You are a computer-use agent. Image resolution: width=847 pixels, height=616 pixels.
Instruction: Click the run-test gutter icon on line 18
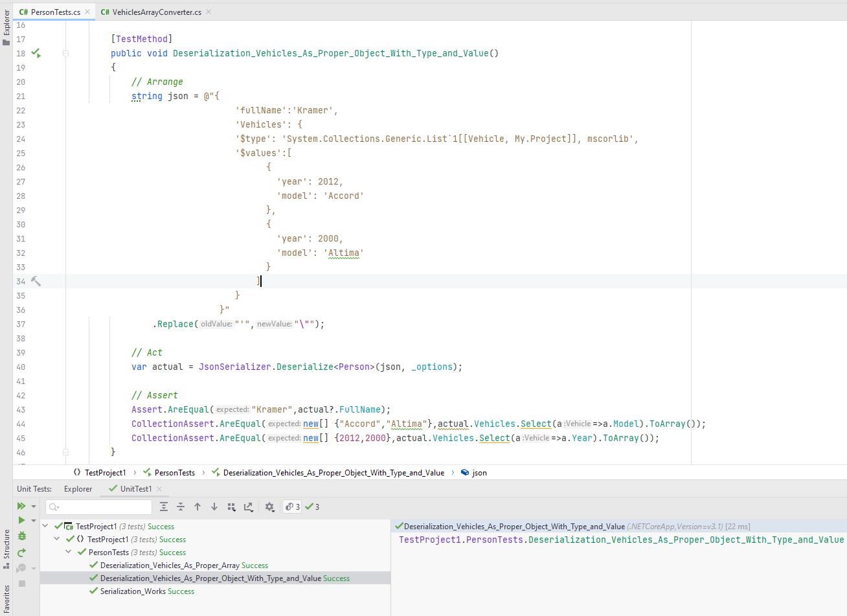(x=36, y=53)
